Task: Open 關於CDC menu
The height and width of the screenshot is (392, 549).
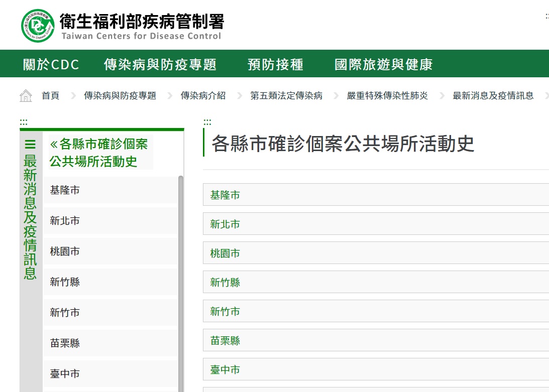Action: click(51, 64)
